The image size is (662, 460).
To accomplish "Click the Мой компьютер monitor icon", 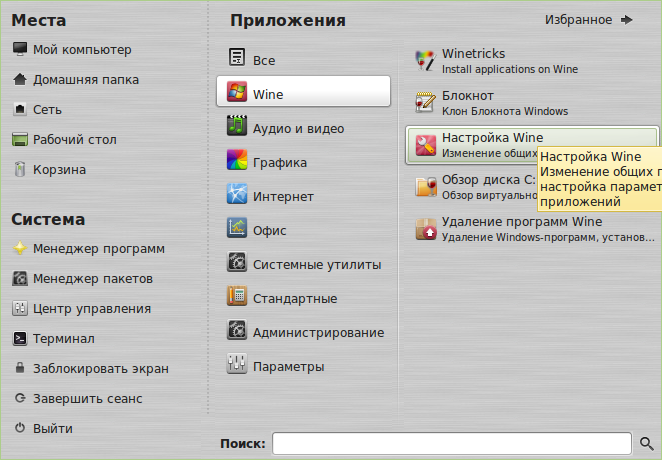I will (20, 49).
